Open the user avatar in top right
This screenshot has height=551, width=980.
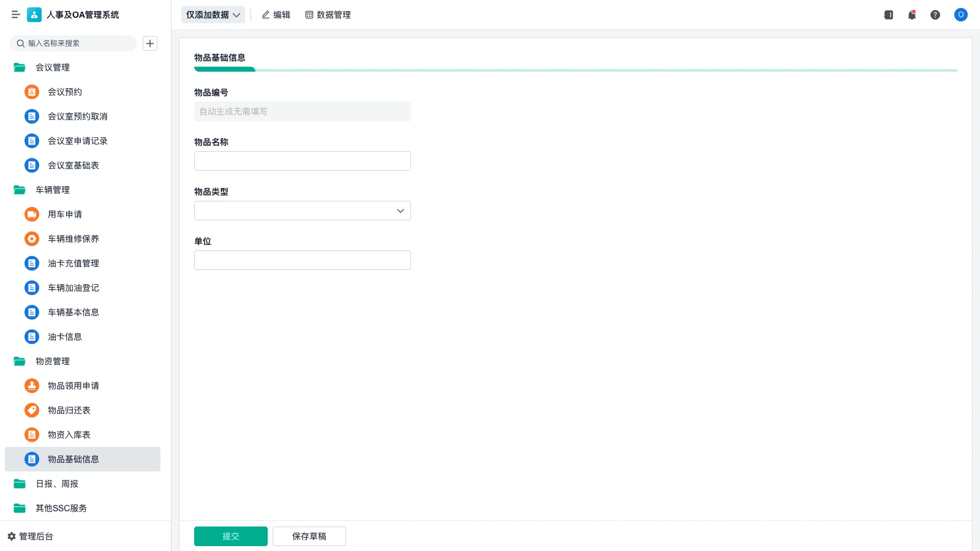pos(960,15)
